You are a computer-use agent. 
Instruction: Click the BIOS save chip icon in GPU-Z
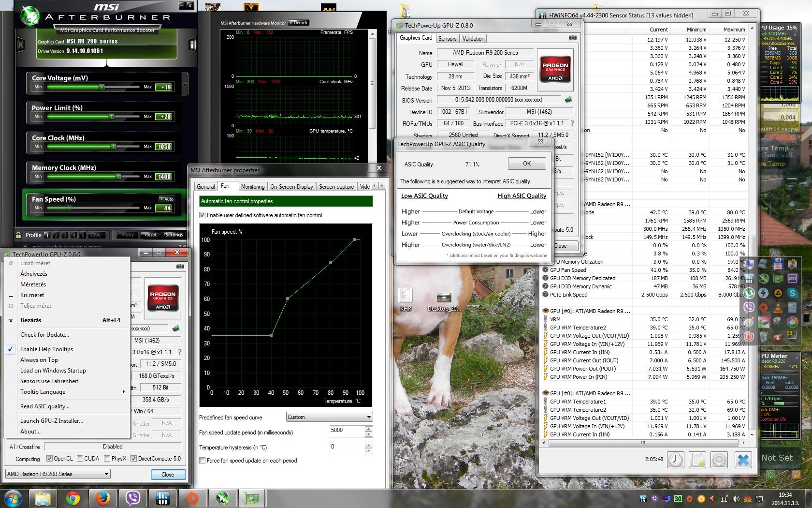click(x=568, y=100)
